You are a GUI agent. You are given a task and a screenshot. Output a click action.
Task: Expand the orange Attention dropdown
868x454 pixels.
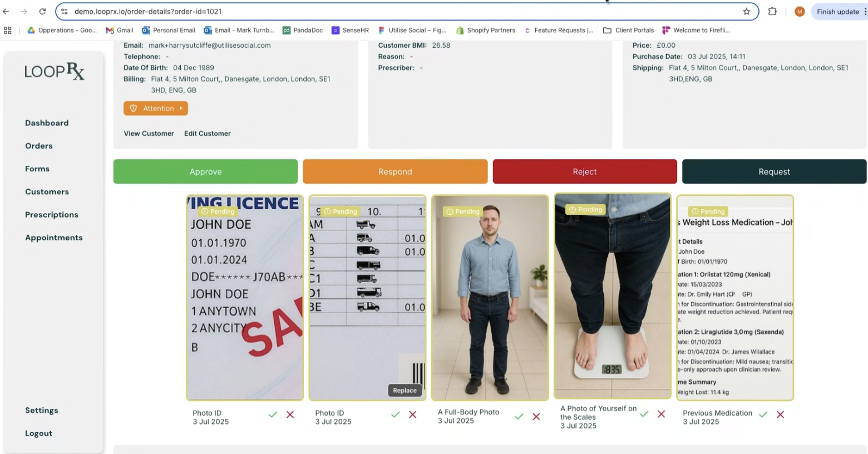point(156,108)
